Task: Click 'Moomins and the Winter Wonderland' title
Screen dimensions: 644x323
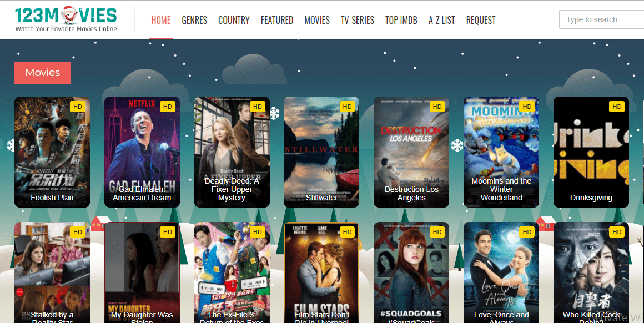Action: coord(501,189)
